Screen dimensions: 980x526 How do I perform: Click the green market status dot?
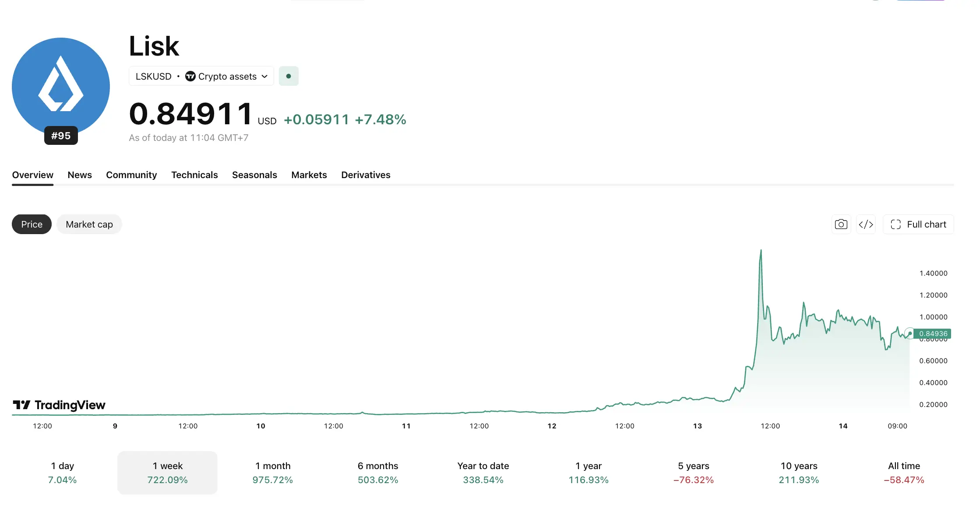click(289, 76)
